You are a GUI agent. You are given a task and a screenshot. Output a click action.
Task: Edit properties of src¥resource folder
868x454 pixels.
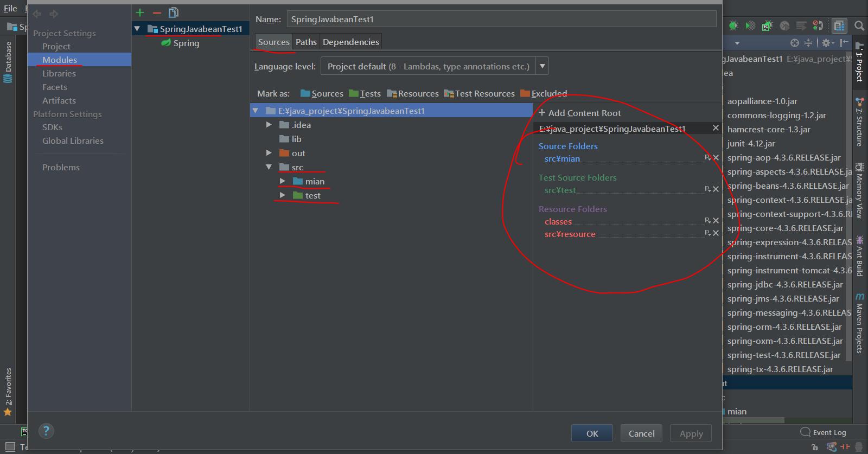coord(707,233)
